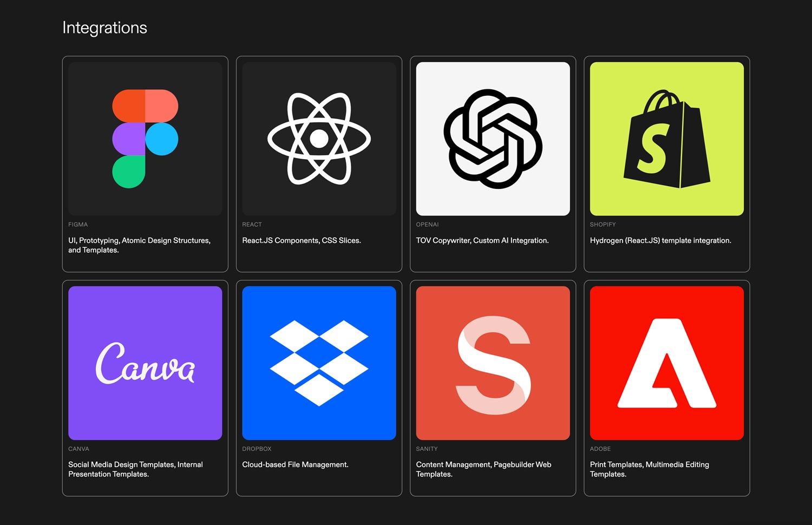Image resolution: width=812 pixels, height=525 pixels.
Task: Click the SHOPIFY label text
Action: (603, 225)
